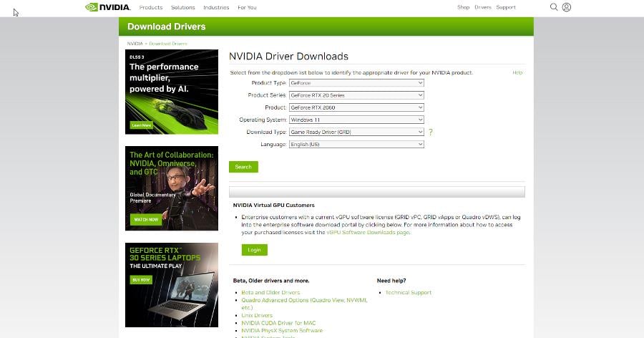Click the question mark next to Download Type

coord(431,132)
